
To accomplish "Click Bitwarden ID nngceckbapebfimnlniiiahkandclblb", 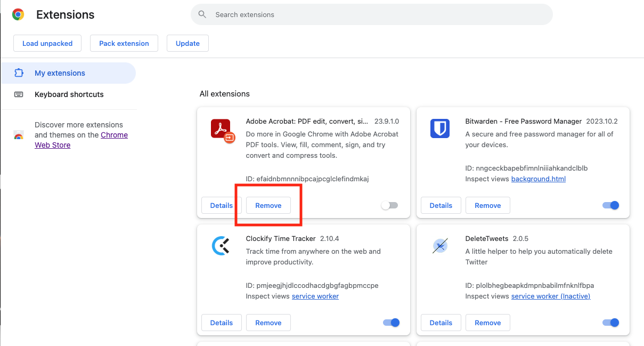I will coord(527,168).
